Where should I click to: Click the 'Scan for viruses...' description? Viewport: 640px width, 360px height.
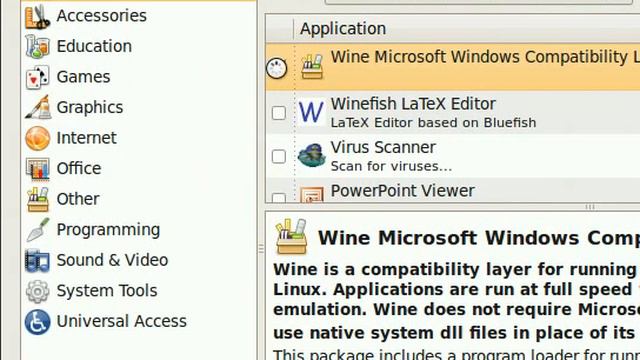pos(391,167)
